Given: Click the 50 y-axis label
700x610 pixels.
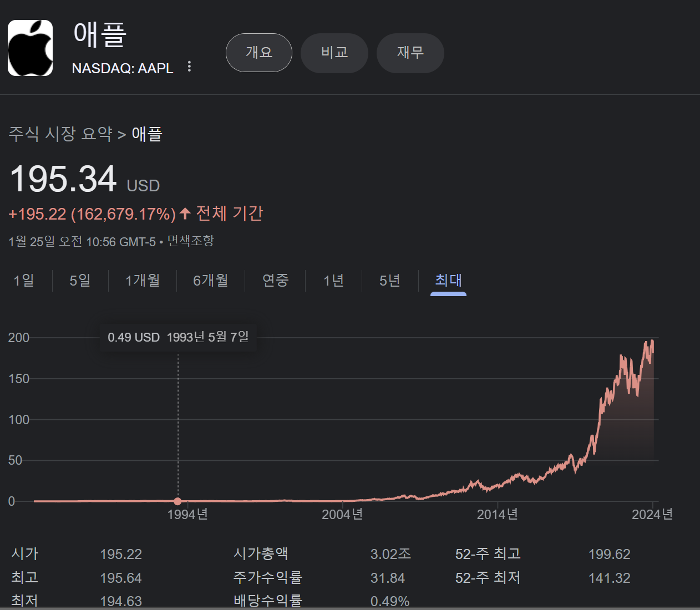Looking at the screenshot, I should tap(15, 460).
